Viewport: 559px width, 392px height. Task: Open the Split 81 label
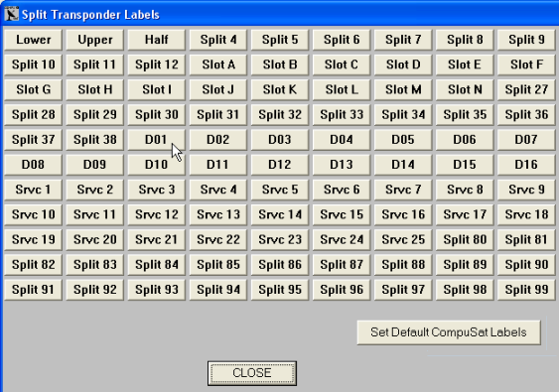point(526,239)
